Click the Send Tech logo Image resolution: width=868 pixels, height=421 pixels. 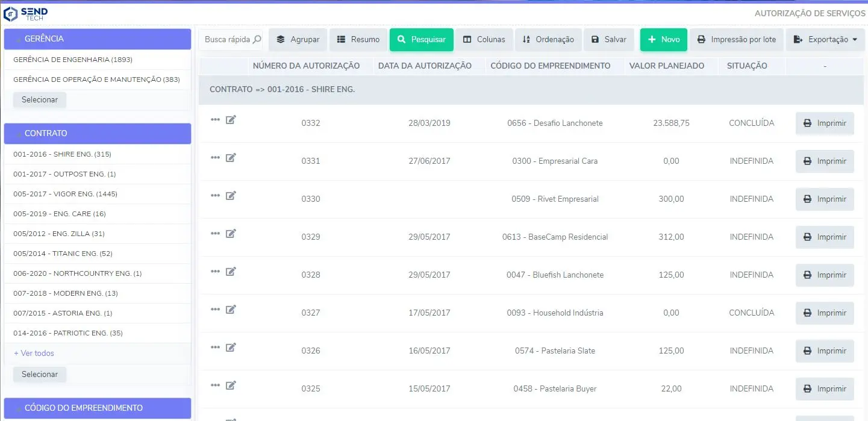(x=26, y=13)
